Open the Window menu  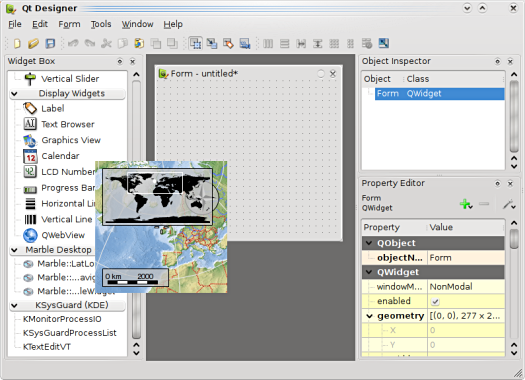click(x=137, y=24)
